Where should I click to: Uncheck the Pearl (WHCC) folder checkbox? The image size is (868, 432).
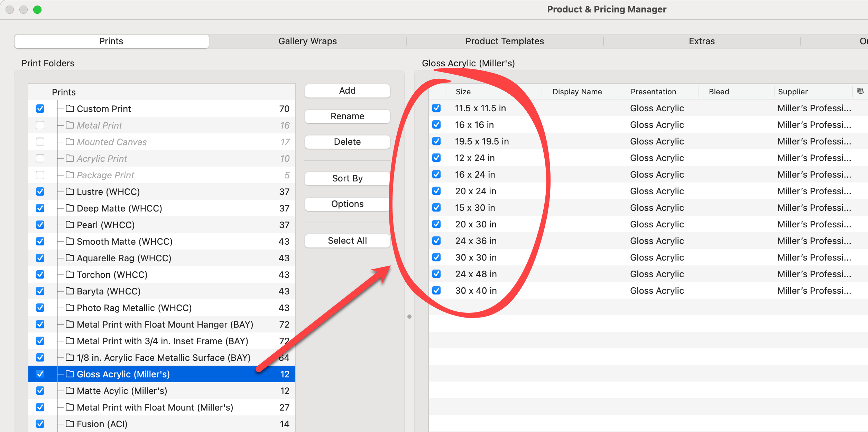(x=40, y=225)
